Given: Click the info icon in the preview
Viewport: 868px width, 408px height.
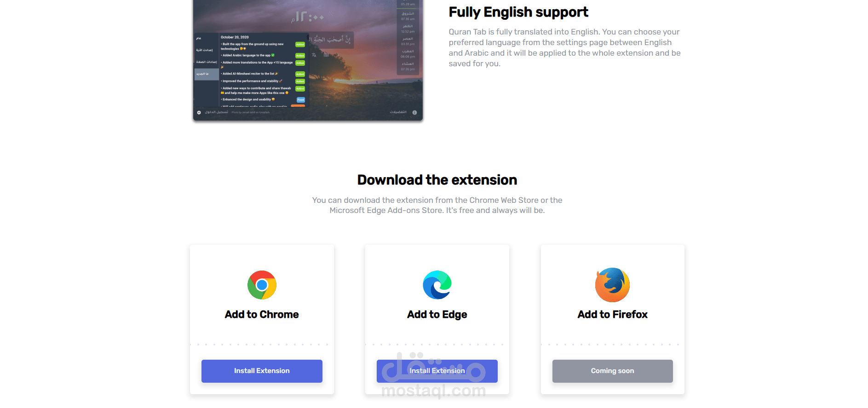Looking at the screenshot, I should [414, 112].
